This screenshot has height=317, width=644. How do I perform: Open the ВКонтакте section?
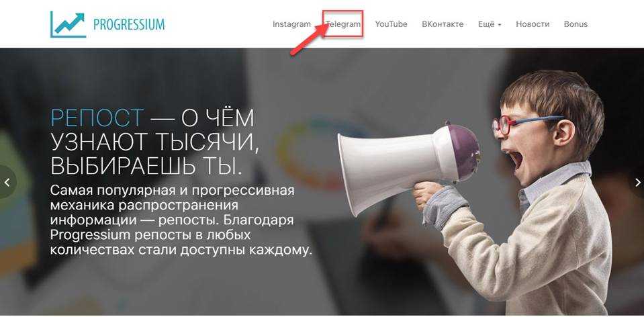[x=443, y=24]
